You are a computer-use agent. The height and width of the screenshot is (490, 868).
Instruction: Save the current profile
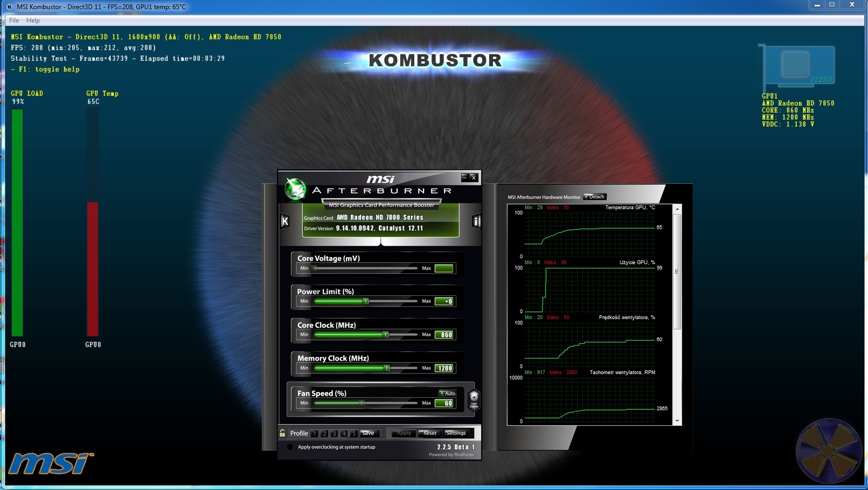(369, 433)
